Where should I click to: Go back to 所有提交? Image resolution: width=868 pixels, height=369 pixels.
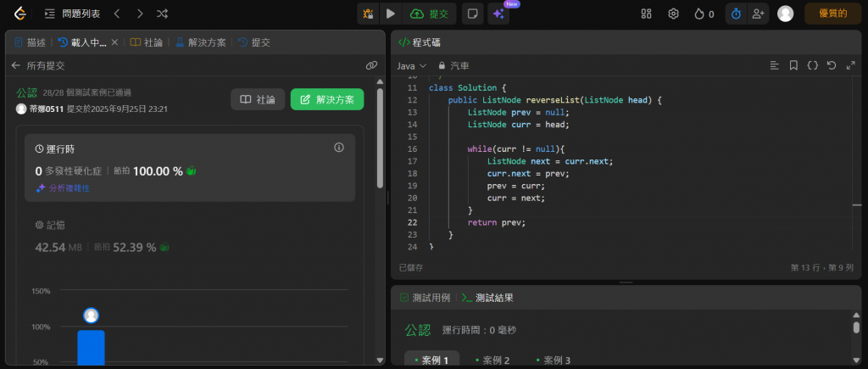click(x=38, y=65)
